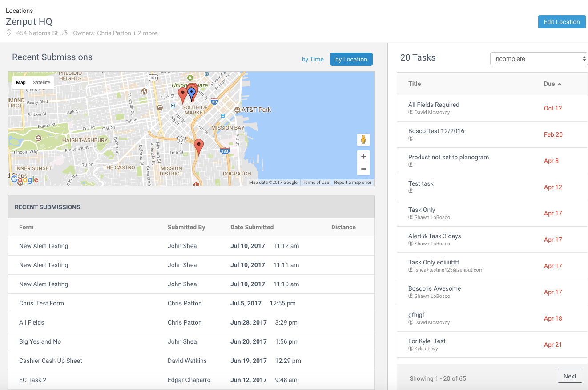This screenshot has width=588, height=390.
Task: Click Owners: Chris Patton + 2 more
Action: click(x=115, y=33)
